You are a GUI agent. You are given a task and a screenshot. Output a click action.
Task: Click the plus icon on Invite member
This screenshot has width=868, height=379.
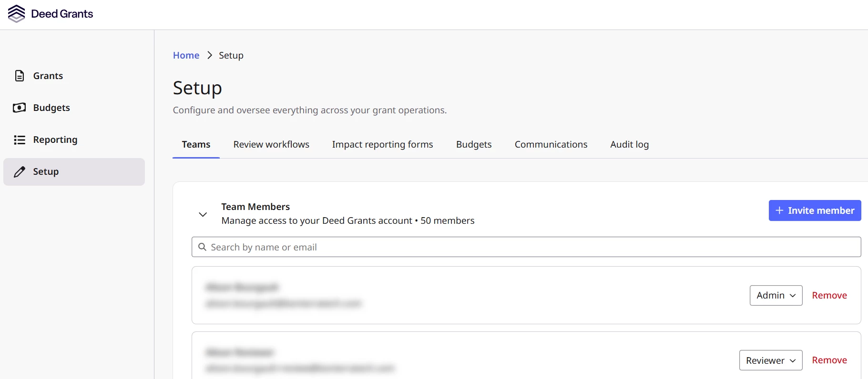(779, 210)
